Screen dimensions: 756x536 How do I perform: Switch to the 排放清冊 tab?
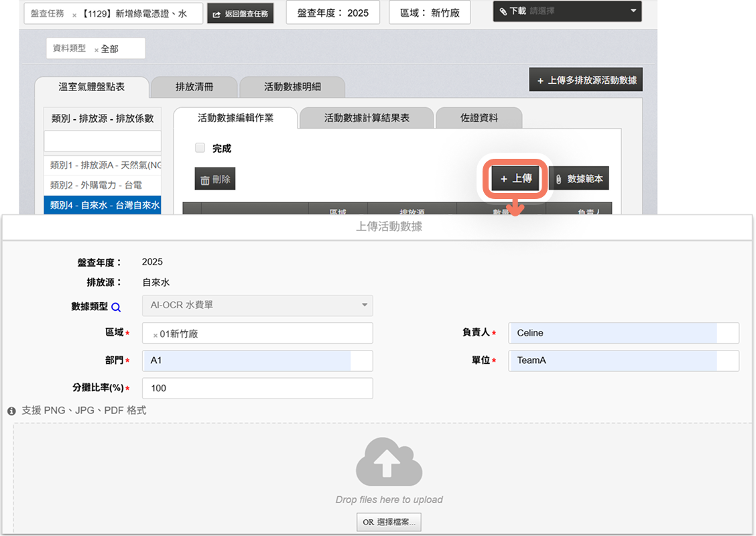194,87
